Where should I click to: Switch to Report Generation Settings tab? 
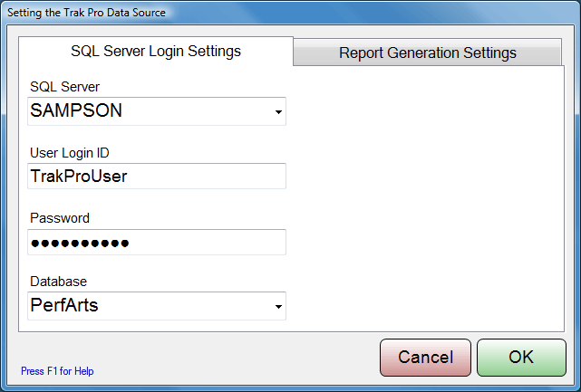click(428, 53)
